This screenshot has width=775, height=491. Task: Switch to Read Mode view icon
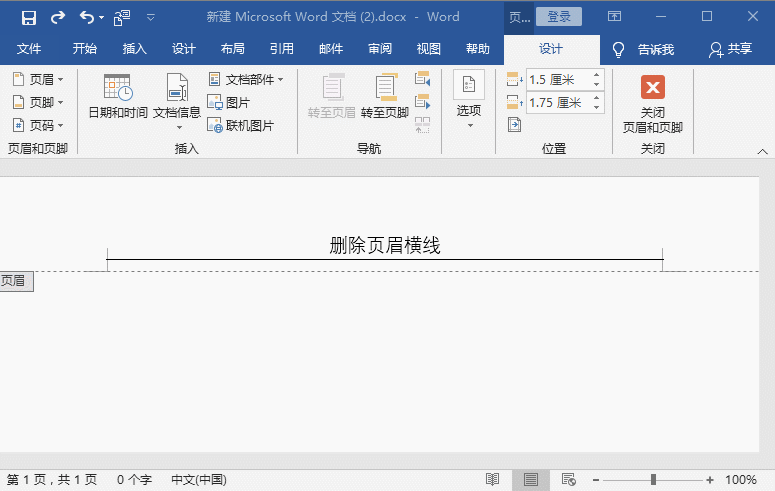[x=492, y=480]
